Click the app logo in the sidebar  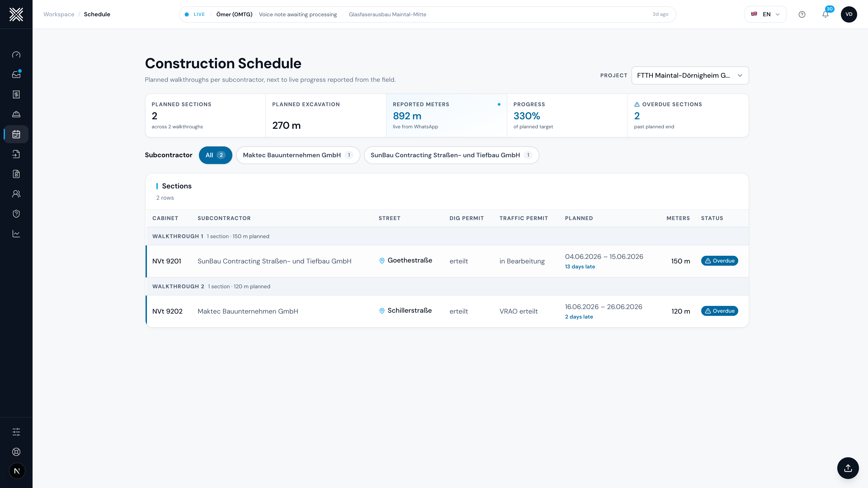click(x=16, y=14)
